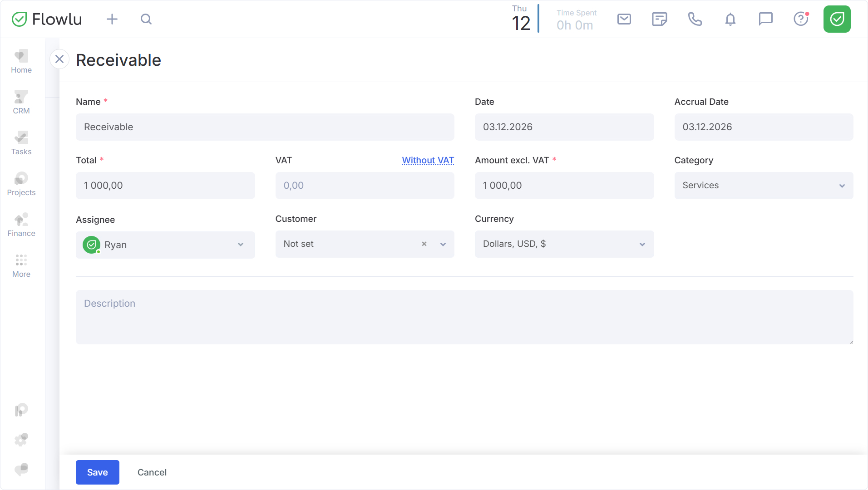Expand the Category dropdown showing Services
The image size is (868, 490).
pos(763,186)
